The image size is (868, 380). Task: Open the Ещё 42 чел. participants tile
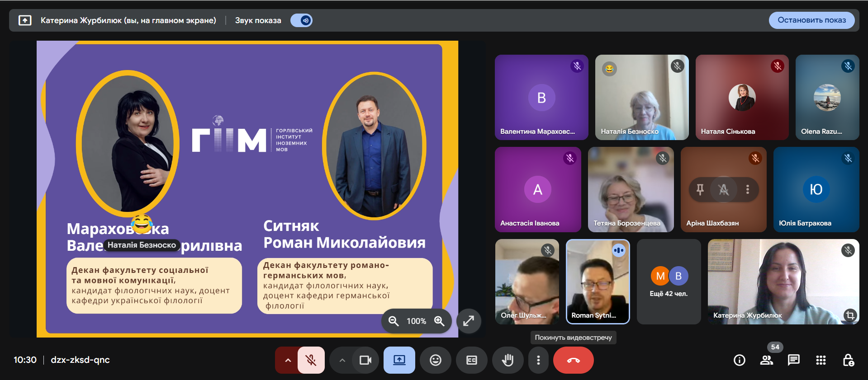669,281
